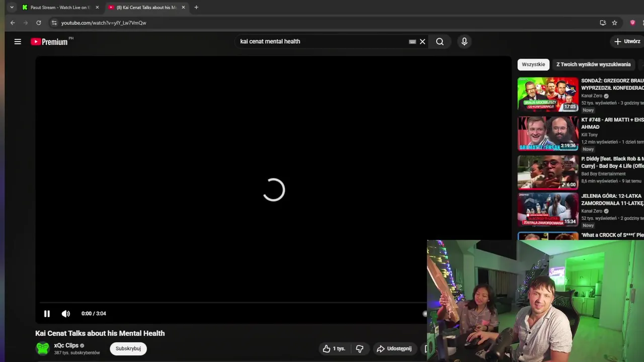Open KT #748 - ARI MATTI title link

click(612, 123)
